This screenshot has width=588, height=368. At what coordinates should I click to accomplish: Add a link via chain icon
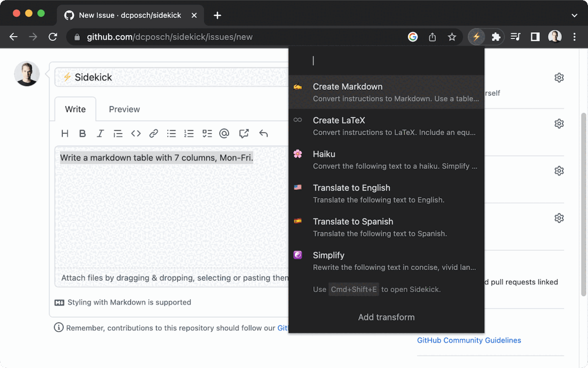coord(153,133)
